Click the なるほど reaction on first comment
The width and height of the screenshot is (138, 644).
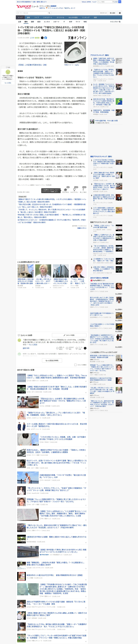click(70, 348)
